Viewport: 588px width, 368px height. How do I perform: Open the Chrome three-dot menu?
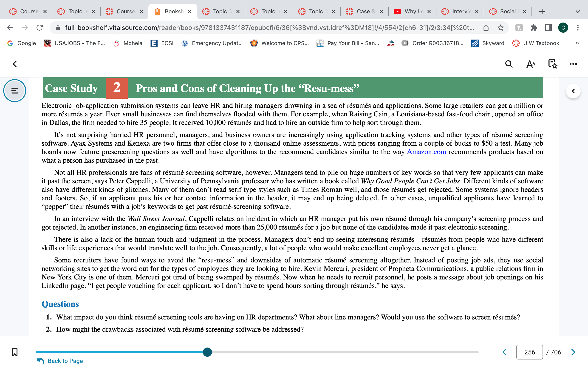[578, 28]
